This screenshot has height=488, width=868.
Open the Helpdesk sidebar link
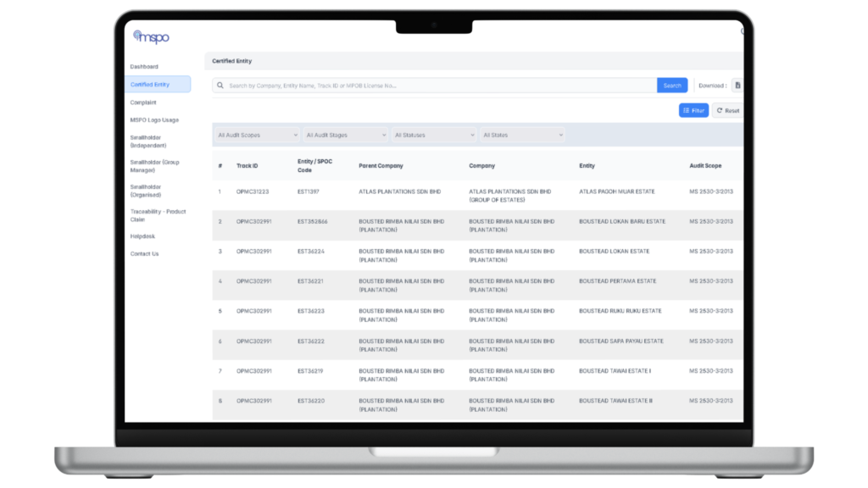tap(142, 236)
